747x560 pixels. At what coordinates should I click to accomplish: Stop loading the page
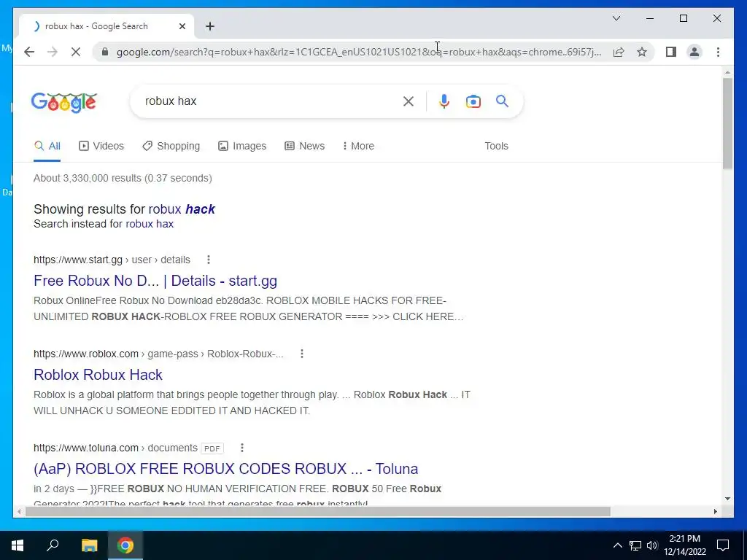pyautogui.click(x=76, y=52)
